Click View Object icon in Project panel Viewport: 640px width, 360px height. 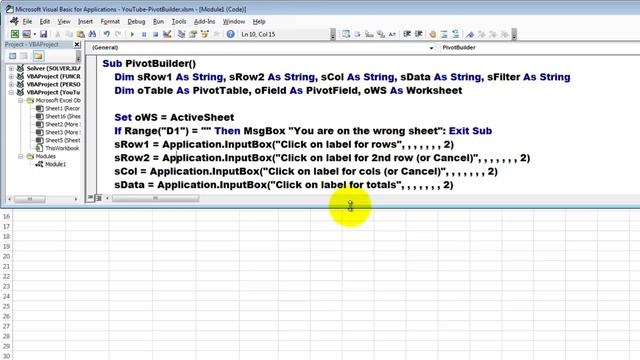(x=24, y=56)
